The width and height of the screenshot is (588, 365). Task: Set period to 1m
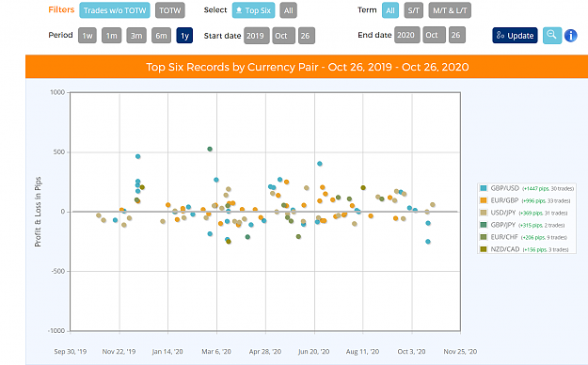112,36
